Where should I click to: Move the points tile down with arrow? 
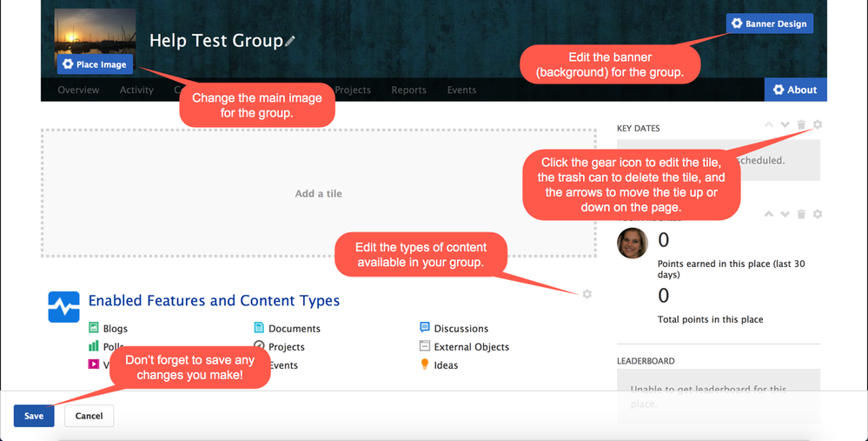click(x=785, y=214)
